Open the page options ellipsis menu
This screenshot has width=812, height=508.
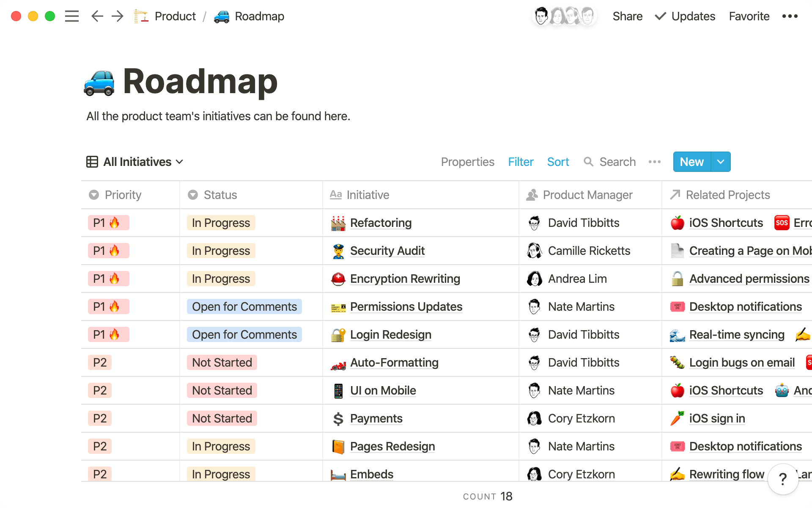789,16
